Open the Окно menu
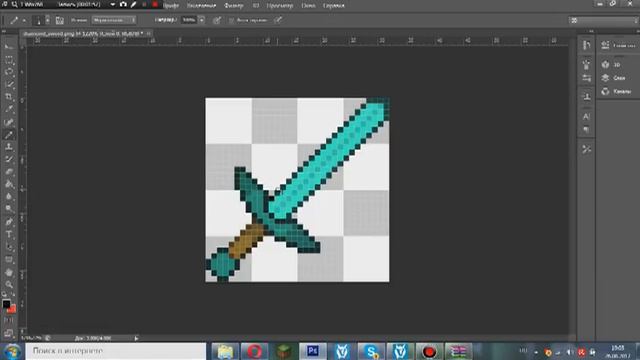640x360 pixels. [308, 5]
